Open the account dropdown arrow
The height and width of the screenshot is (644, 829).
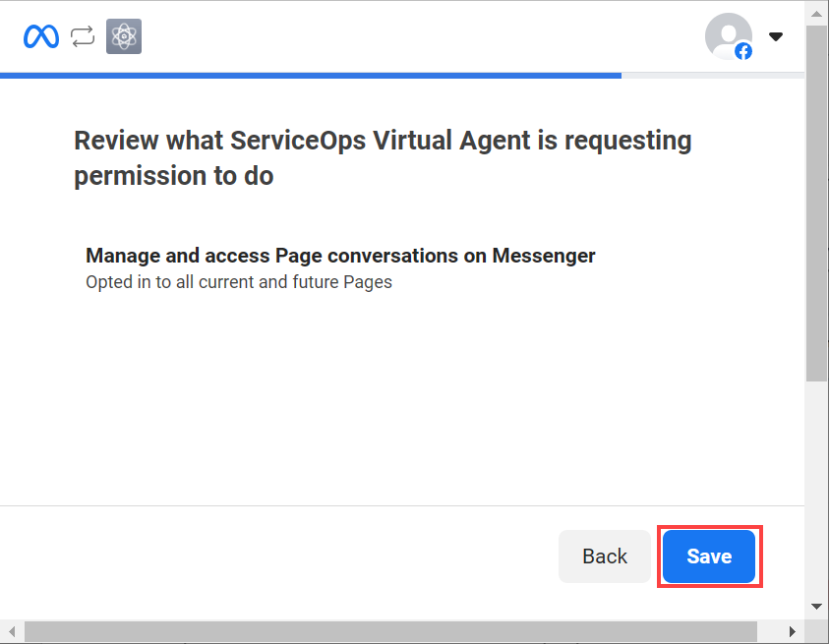pos(776,36)
